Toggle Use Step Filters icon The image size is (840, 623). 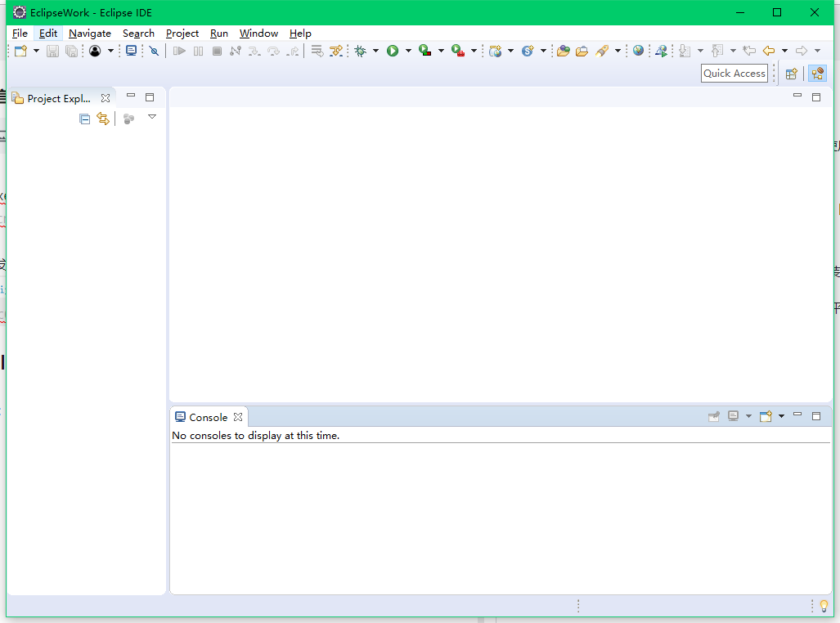[x=336, y=51]
